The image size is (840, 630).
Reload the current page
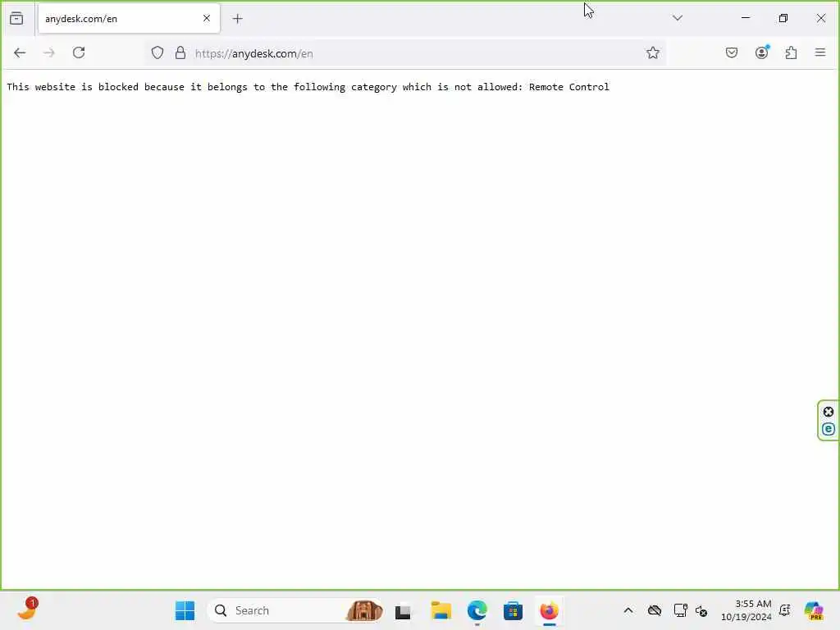click(79, 52)
